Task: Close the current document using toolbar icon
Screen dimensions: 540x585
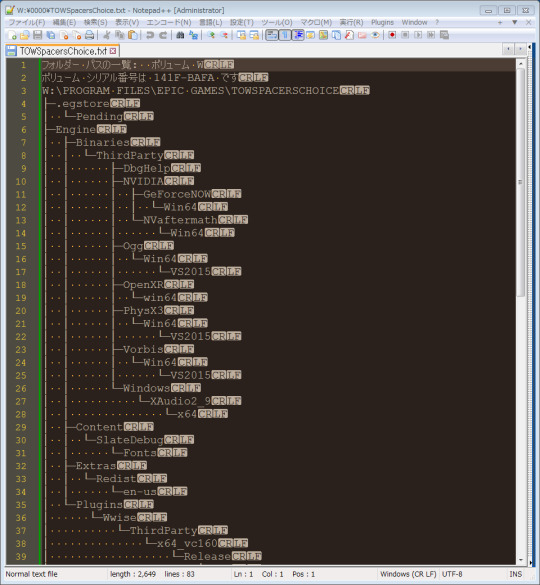Action: tap(64, 35)
